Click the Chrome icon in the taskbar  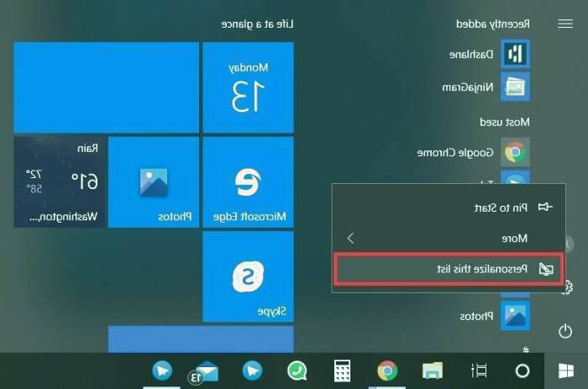coord(386,371)
